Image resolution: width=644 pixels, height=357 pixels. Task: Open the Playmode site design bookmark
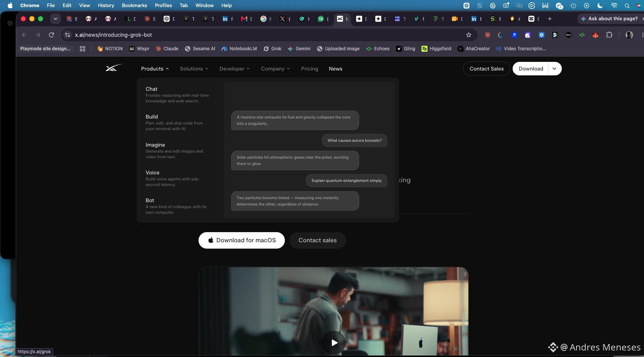pos(45,49)
